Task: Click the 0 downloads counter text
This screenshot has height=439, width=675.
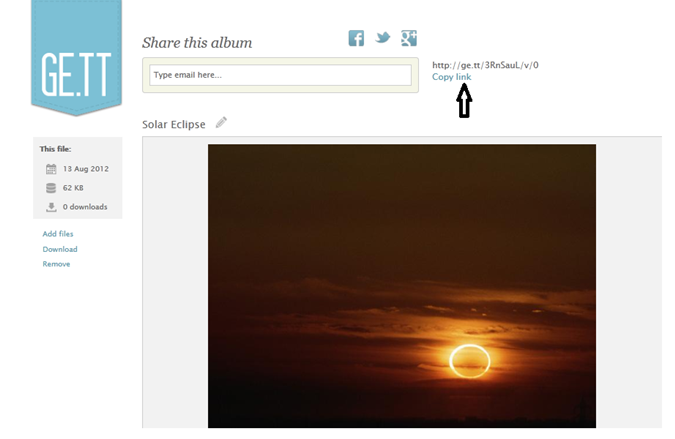Action: coord(85,207)
